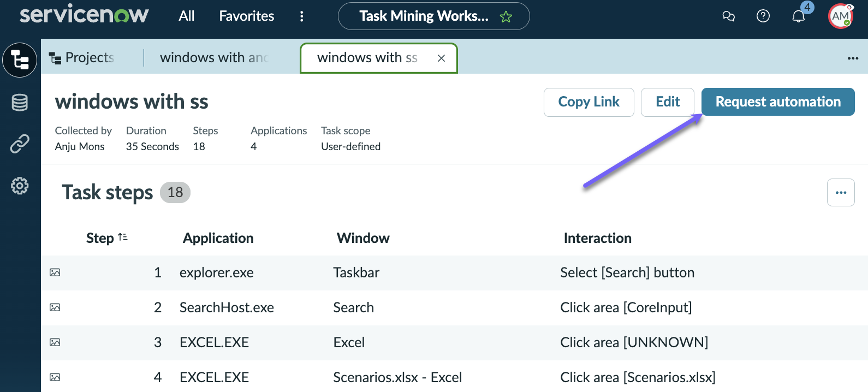The image size is (868, 392).
Task: Open screenshot icon for step 1 explorer.exe
Action: click(55, 272)
